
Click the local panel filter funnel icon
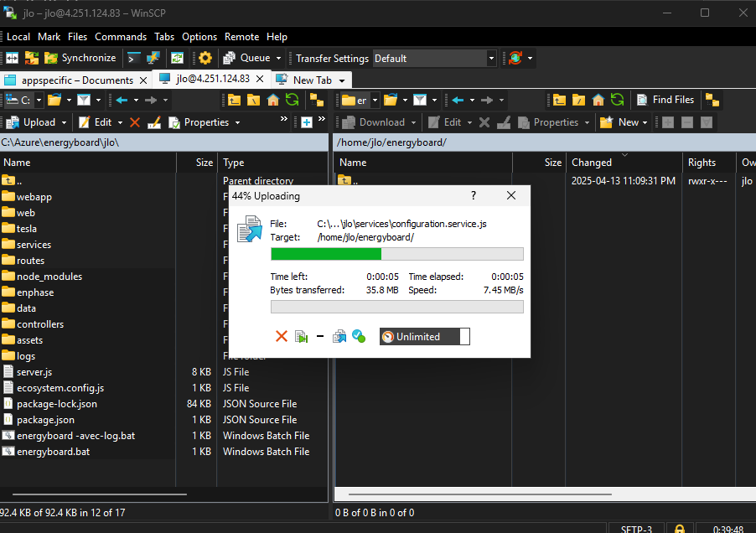click(x=84, y=100)
